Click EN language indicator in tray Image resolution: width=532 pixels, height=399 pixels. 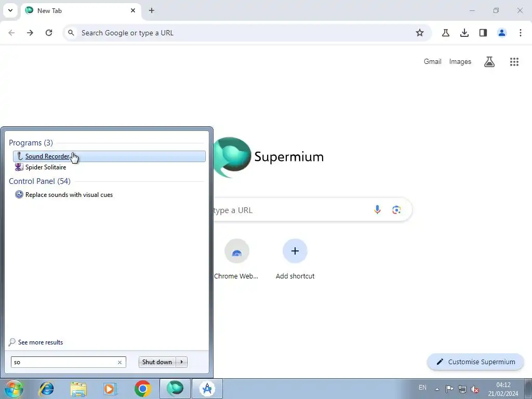click(x=422, y=388)
